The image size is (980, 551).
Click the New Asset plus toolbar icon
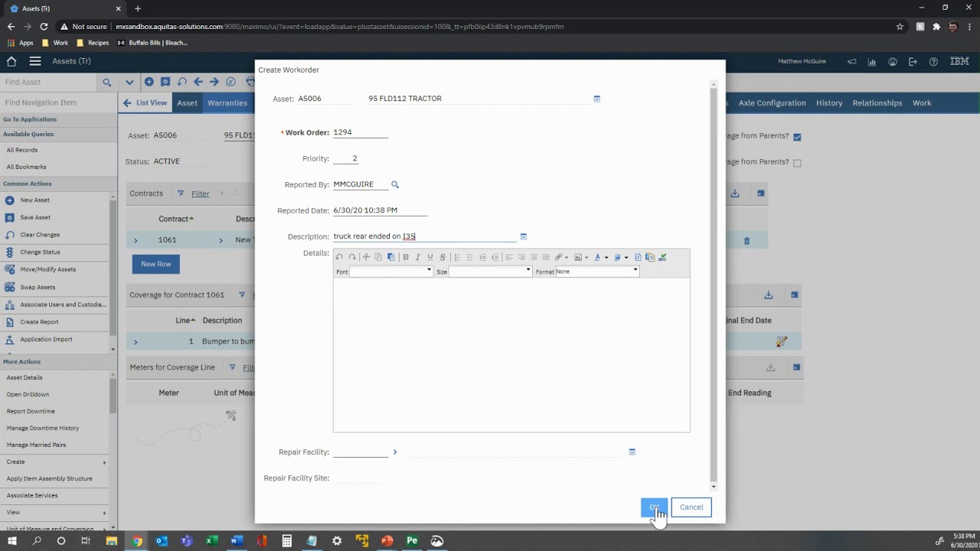click(x=149, y=82)
